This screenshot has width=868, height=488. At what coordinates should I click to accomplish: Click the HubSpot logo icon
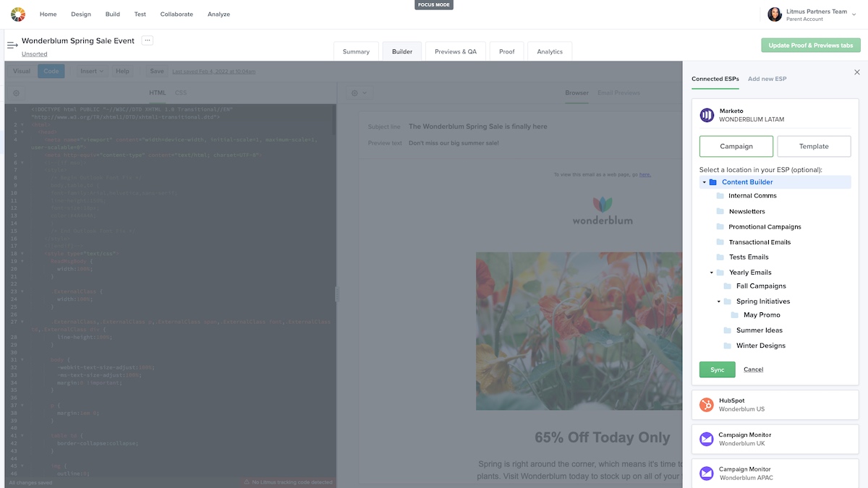707,405
